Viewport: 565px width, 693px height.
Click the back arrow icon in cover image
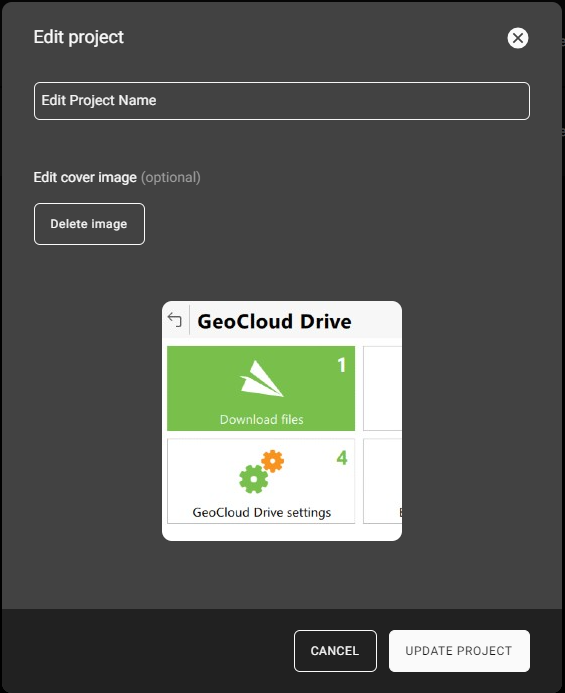tap(175, 319)
